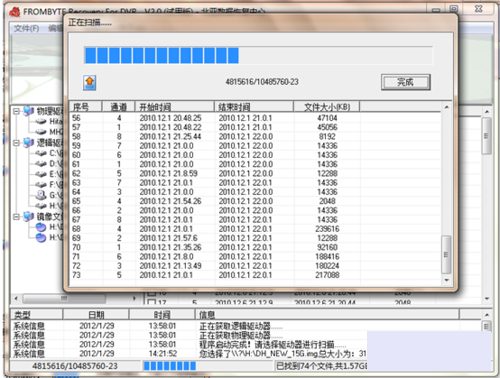Select the MH physical disk icon
Viewport: 500px width, 378px height.
(41, 132)
